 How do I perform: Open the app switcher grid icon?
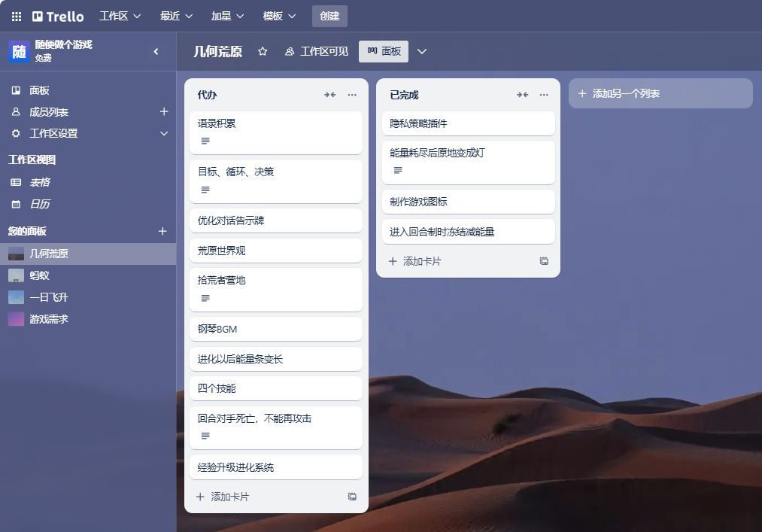16,17
